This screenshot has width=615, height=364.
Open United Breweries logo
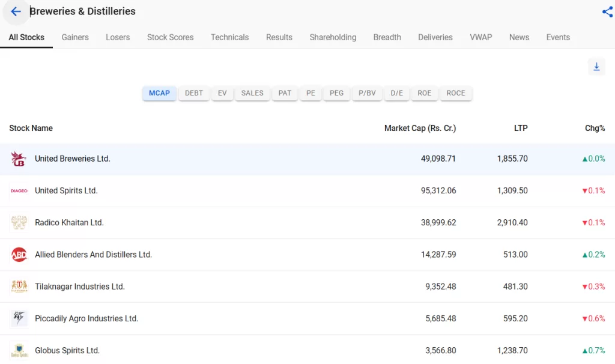click(x=19, y=159)
